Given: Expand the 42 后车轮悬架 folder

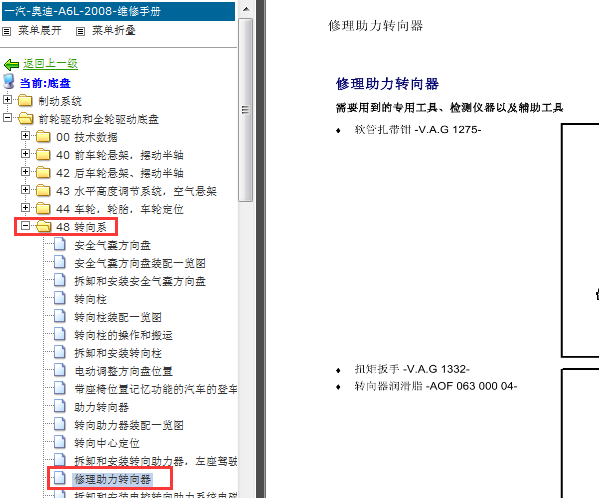Looking at the screenshot, I should [25, 171].
